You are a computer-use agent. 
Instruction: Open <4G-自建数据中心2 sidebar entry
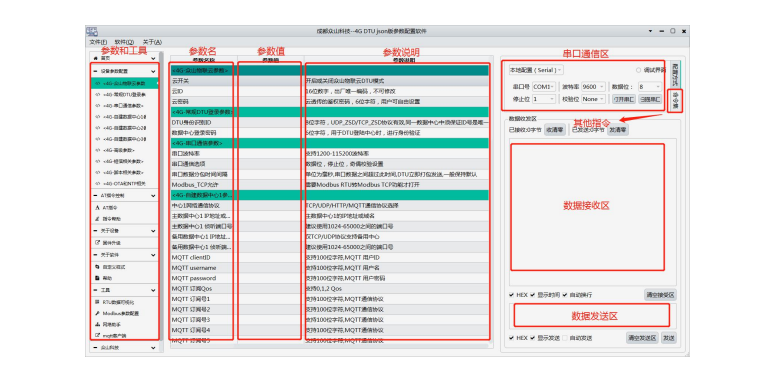pos(125,128)
